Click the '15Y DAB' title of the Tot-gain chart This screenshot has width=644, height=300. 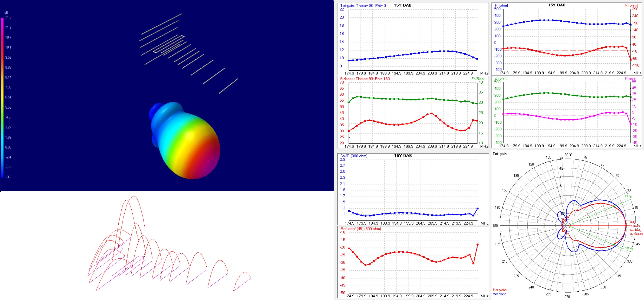[x=402, y=5]
